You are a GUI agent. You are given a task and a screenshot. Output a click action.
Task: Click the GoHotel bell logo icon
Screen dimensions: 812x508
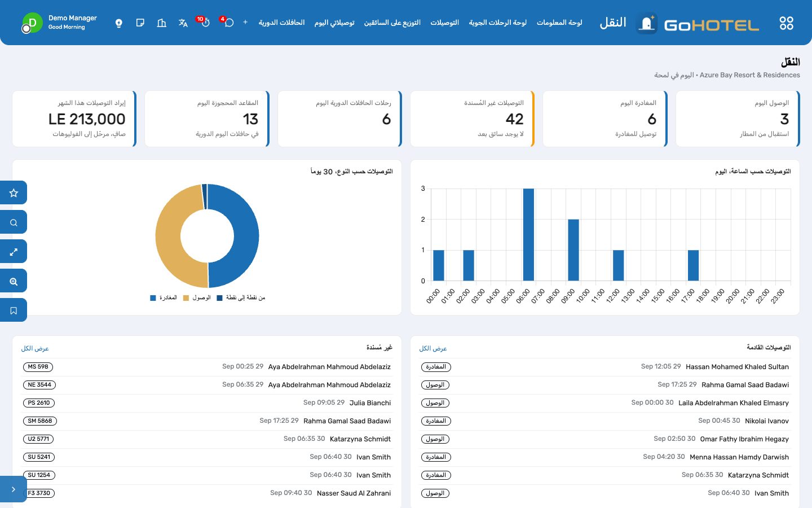647,23
